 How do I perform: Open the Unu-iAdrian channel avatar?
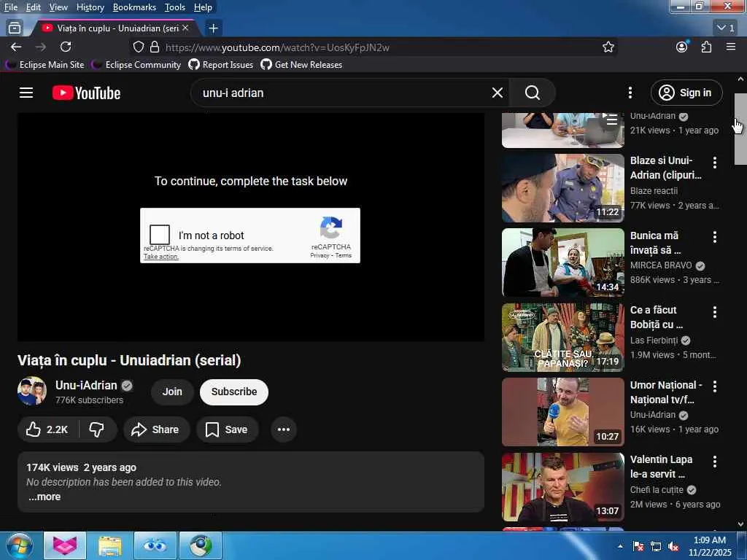32,392
